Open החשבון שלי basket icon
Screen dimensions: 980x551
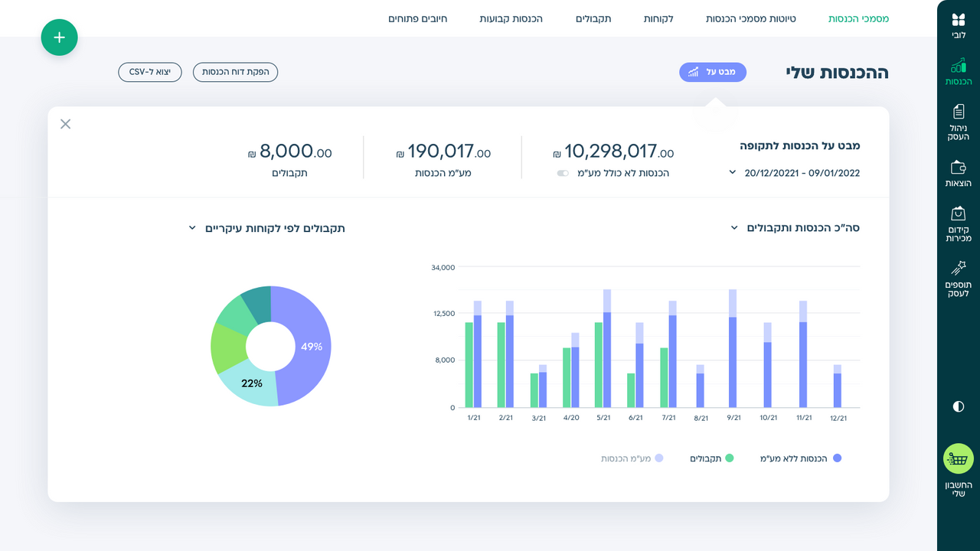958,459
